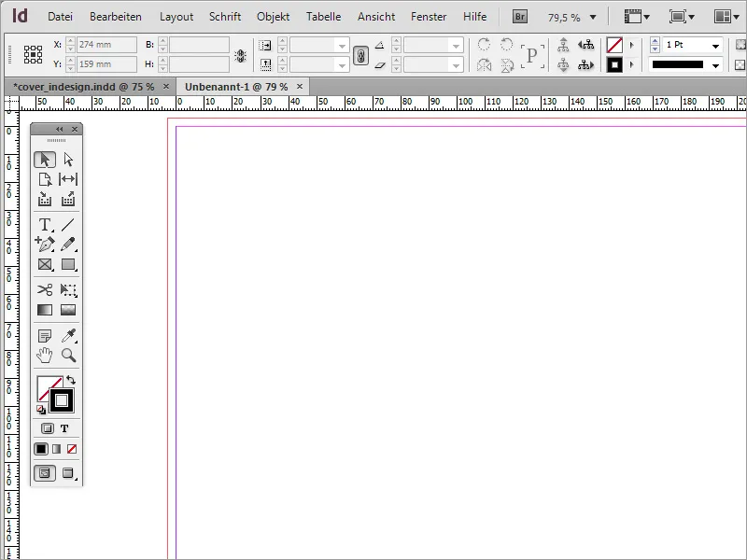Viewport: 747px width, 560px height.
Task: Select the Scissors tool
Action: click(44, 290)
